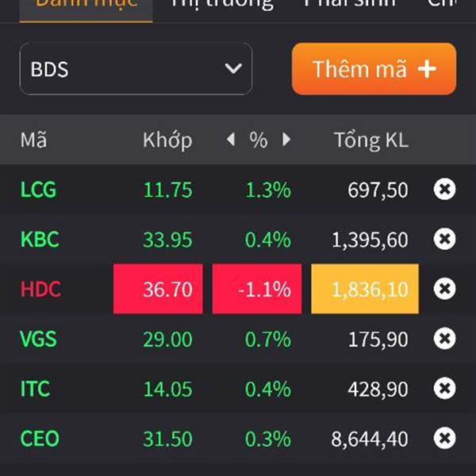This screenshot has width=476, height=476.
Task: Open the BDS watchlist dropdown
Action: pos(136,69)
